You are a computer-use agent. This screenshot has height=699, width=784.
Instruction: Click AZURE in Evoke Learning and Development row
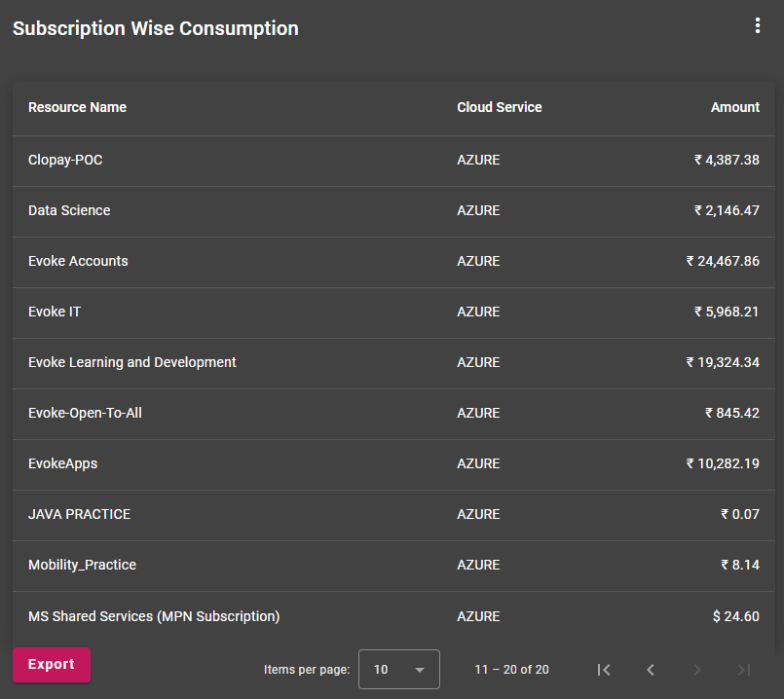(x=478, y=362)
